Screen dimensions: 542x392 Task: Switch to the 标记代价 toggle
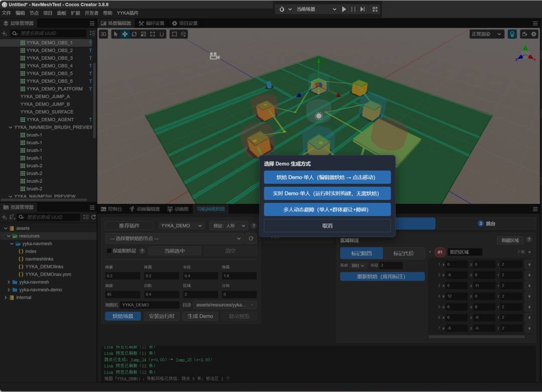click(403, 253)
